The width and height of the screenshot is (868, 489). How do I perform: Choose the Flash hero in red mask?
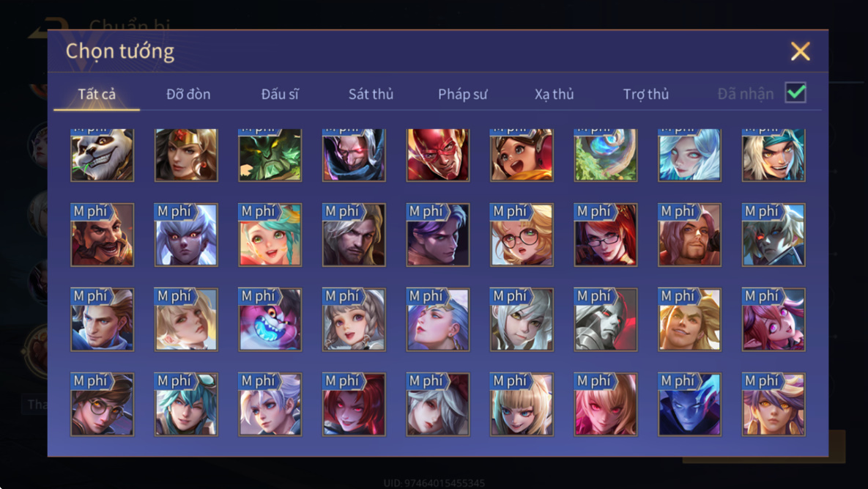[x=438, y=155]
